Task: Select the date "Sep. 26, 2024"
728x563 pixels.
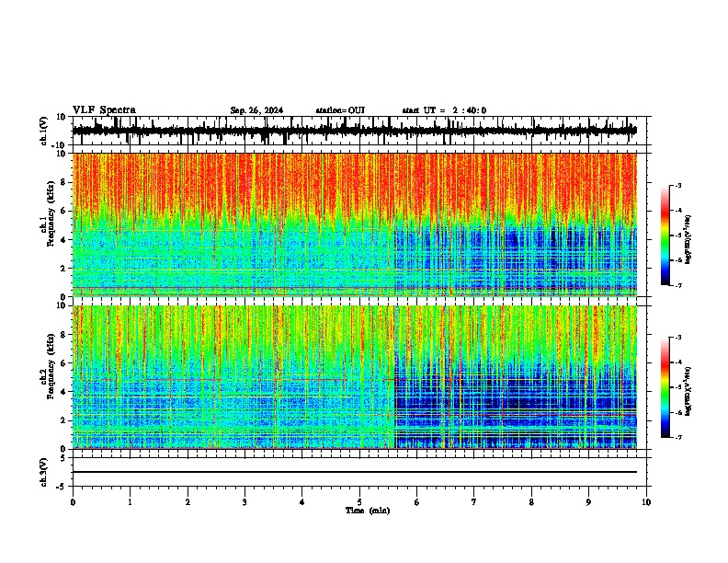Action: click(256, 110)
